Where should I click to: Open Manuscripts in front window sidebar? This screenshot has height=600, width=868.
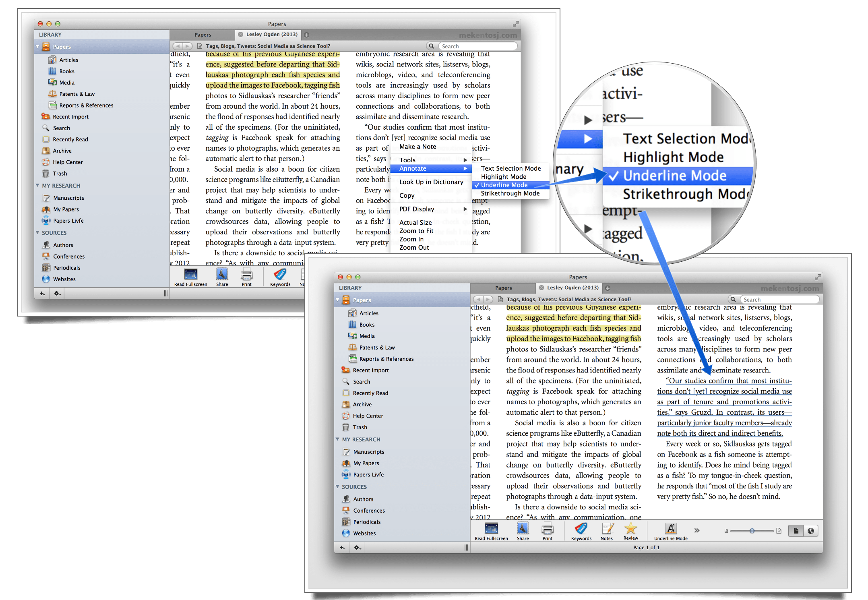click(368, 451)
